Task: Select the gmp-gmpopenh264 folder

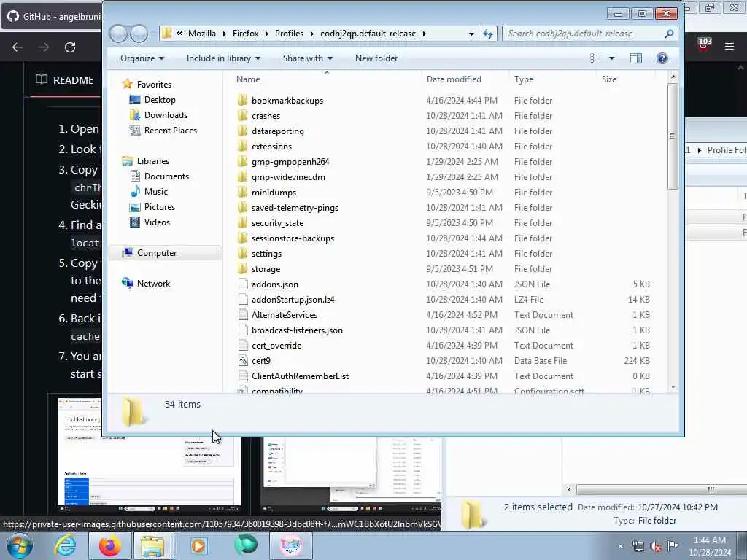Action: click(x=290, y=161)
